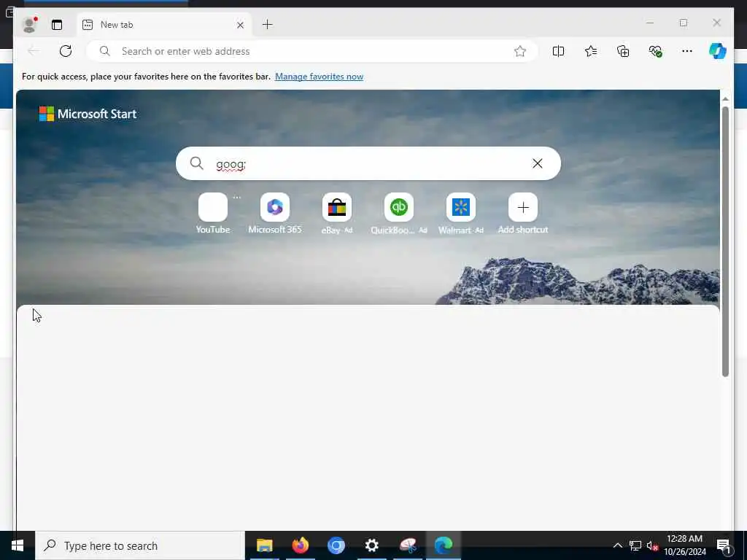Image resolution: width=747 pixels, height=560 pixels.
Task: Click the scrollbar up arrow
Action: [725, 99]
